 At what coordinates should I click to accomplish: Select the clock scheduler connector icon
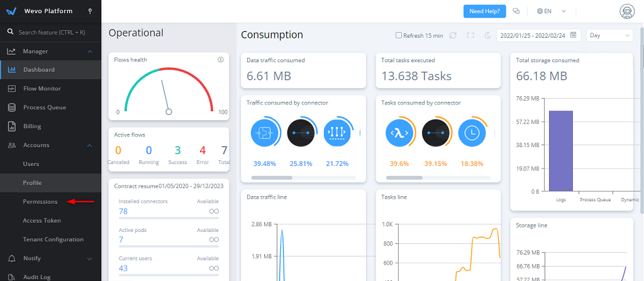471,133
